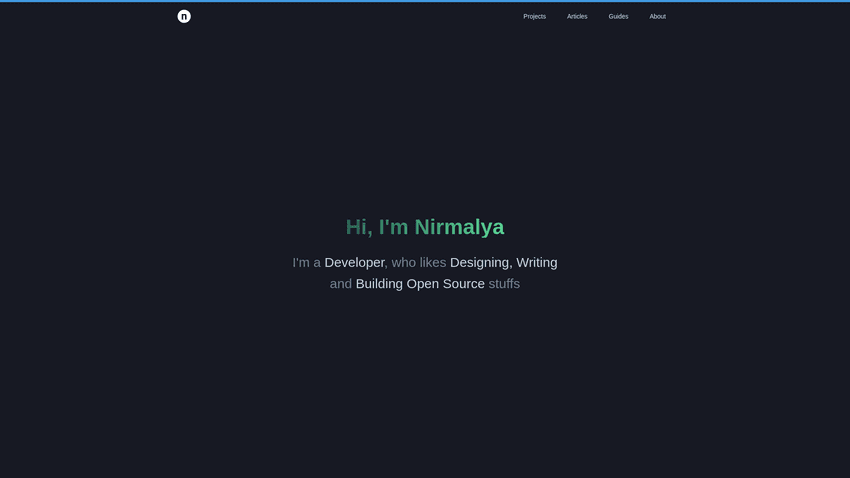Click the word 'Hi,' in the heading
Screen dimensions: 850x478
pyautogui.click(x=359, y=227)
